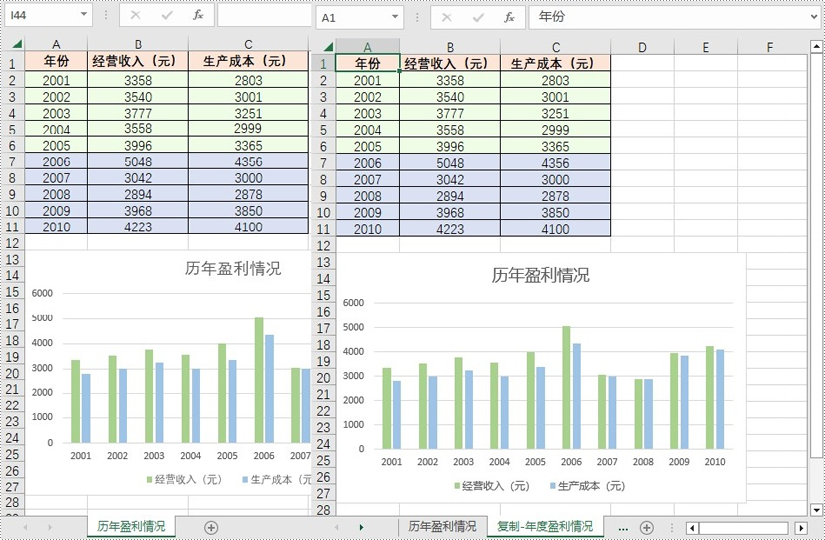Viewport: 825px width, 540px height.
Task: Select column B header in left window
Action: point(138,44)
